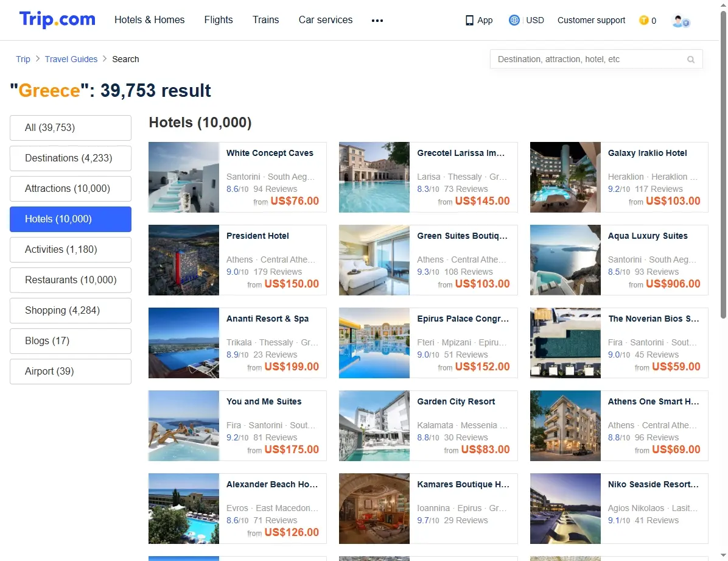Open You and Me Suites photo
This screenshot has height=561, width=728.
click(x=184, y=426)
